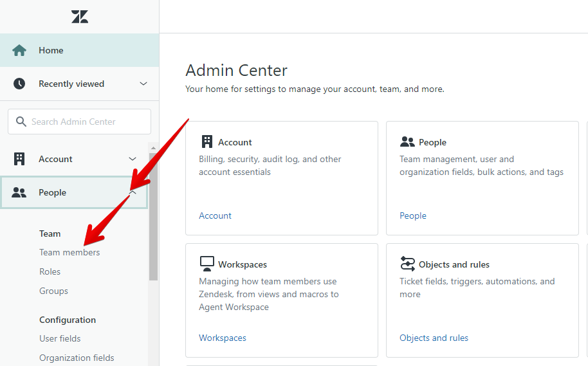Click the 'Managing how team members use' description
The height and width of the screenshot is (366, 588).
point(269,294)
